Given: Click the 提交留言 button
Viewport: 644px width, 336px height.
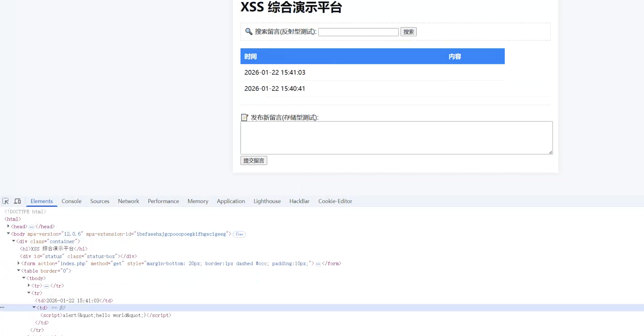Looking at the screenshot, I should pos(254,160).
